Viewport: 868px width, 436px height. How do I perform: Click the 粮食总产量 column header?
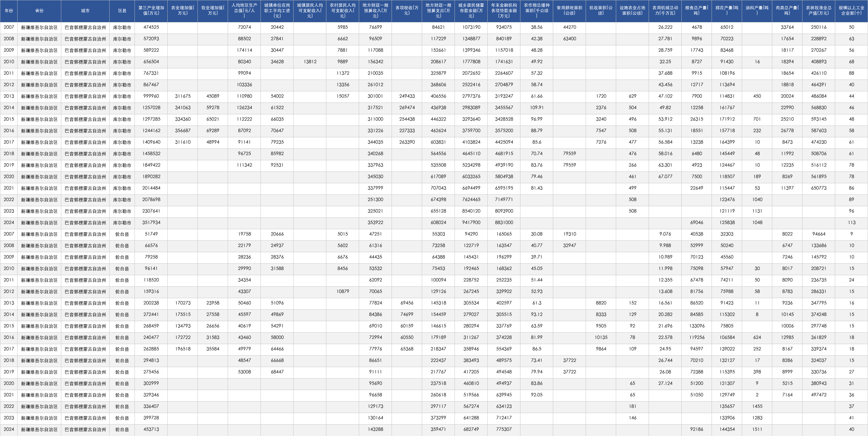[696, 11]
